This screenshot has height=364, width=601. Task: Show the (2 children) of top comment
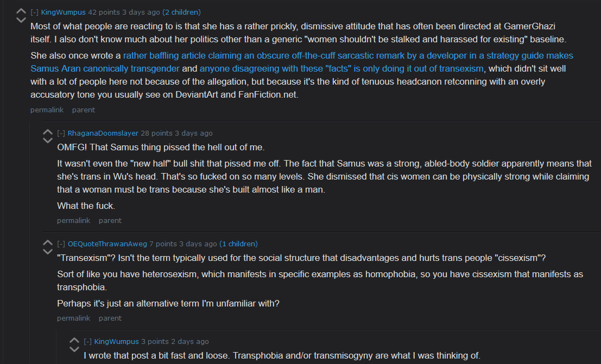(x=182, y=12)
